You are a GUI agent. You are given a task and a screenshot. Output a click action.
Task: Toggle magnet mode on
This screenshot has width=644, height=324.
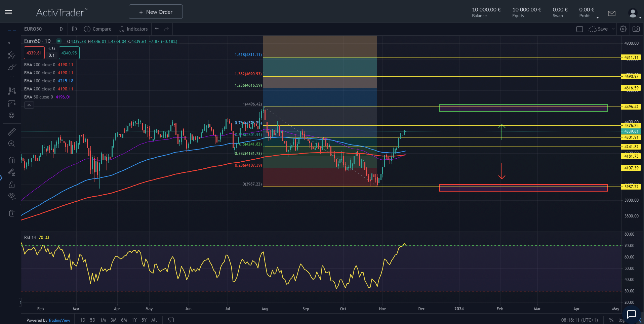tap(12, 160)
